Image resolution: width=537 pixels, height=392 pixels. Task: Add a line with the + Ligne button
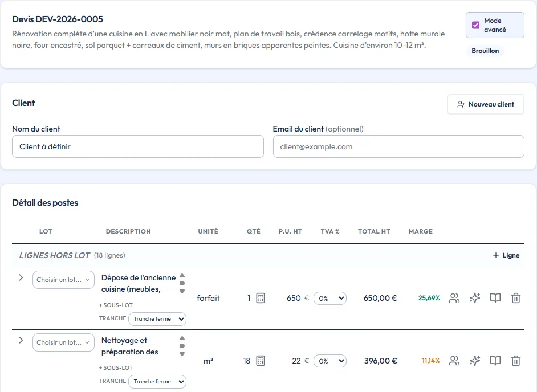click(506, 255)
